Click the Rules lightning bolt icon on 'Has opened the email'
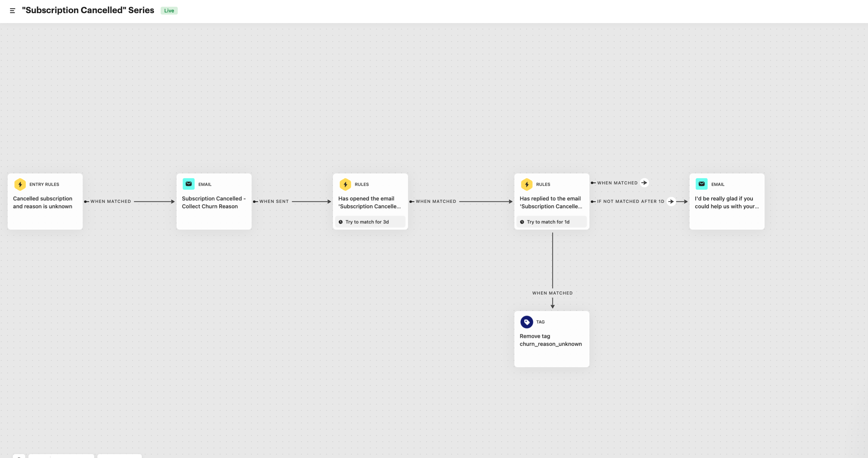The height and width of the screenshot is (458, 868). pyautogui.click(x=345, y=184)
